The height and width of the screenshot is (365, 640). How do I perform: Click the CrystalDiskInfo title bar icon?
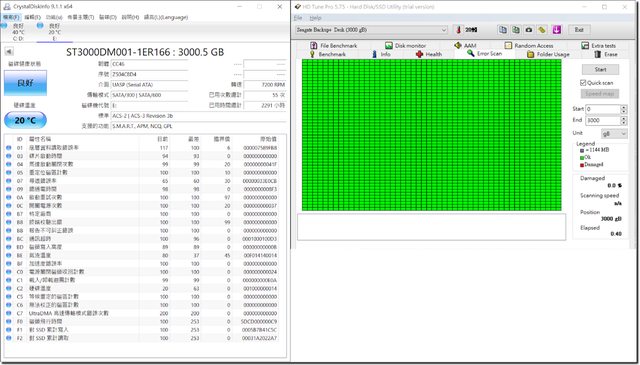7,7
